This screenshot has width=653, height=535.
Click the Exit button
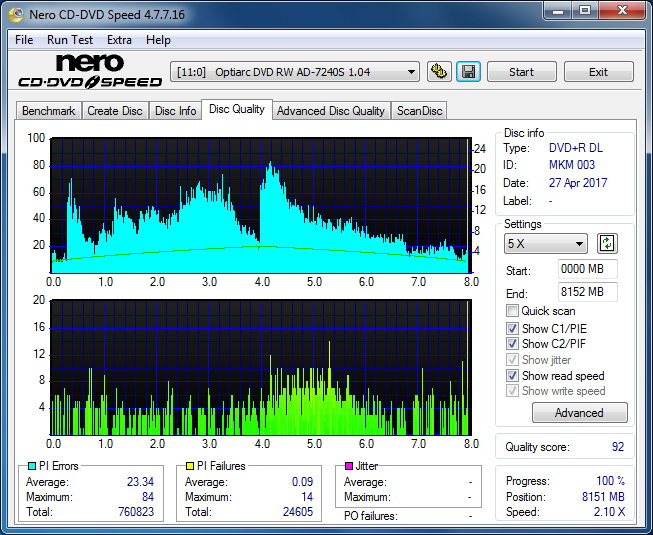tap(598, 72)
